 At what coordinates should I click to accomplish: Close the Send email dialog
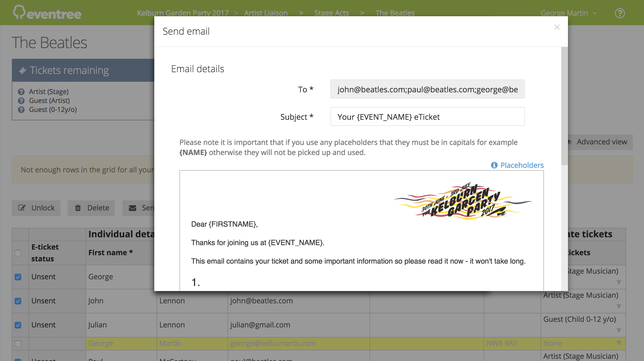[557, 27]
